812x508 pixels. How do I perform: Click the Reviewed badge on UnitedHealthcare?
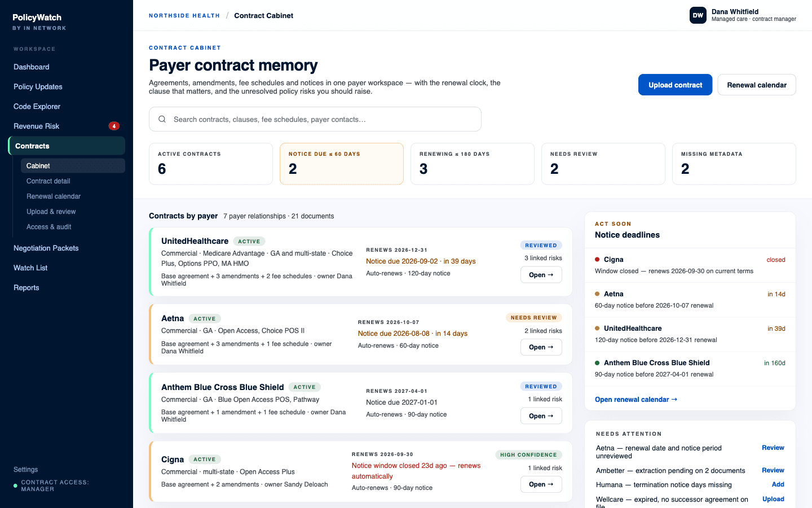pos(541,246)
